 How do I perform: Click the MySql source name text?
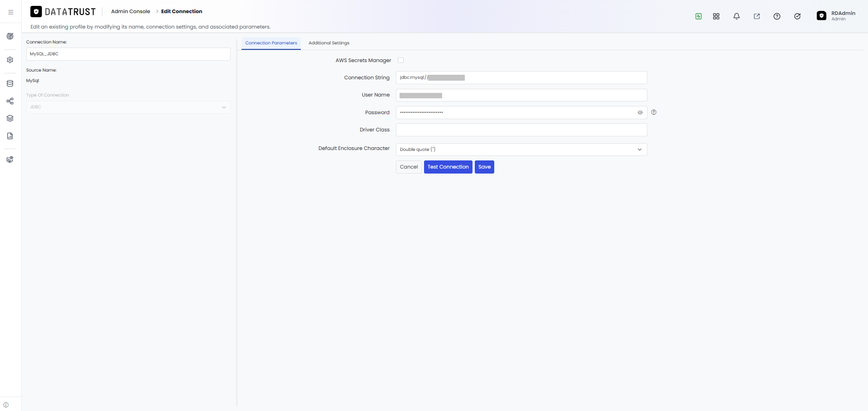(x=33, y=81)
